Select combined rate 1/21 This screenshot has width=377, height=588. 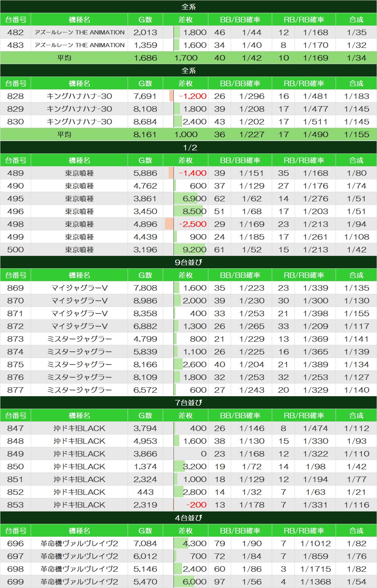pos(356,492)
